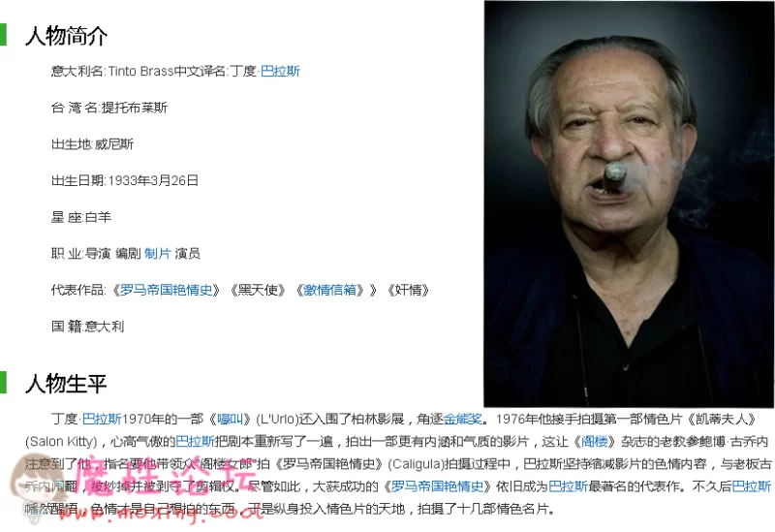The height and width of the screenshot is (532, 775).
Task: Open the 巴拉斯 link before 最著名的代表作
Action: point(569,486)
